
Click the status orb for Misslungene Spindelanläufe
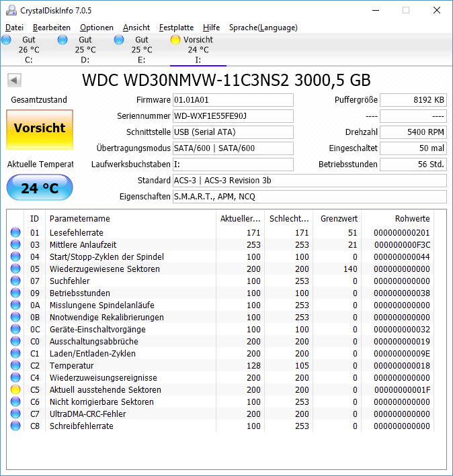click(15, 305)
